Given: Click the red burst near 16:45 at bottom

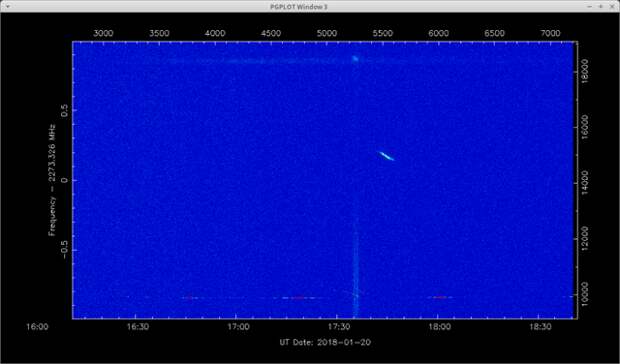Looking at the screenshot, I should pos(189,298).
